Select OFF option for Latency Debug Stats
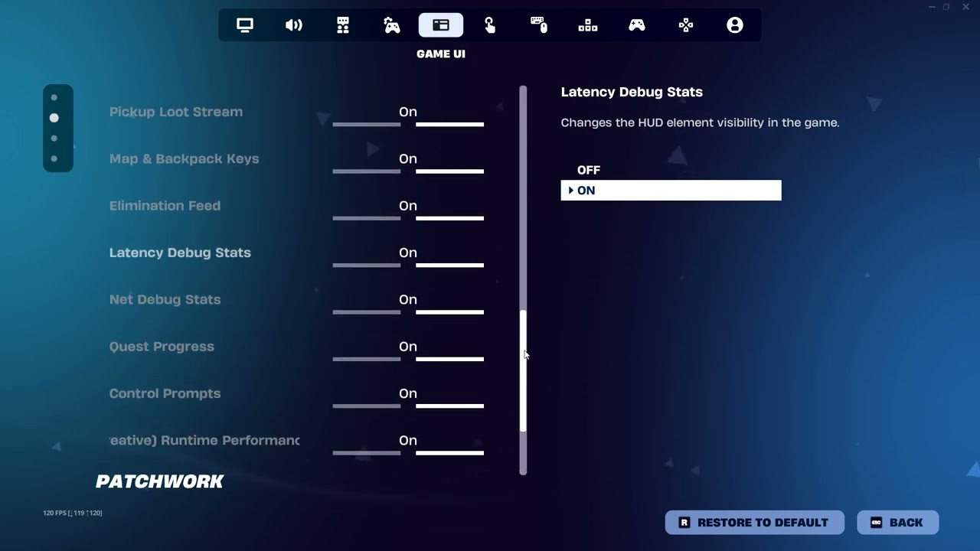Screen dimensions: 980x551 pyautogui.click(x=671, y=170)
